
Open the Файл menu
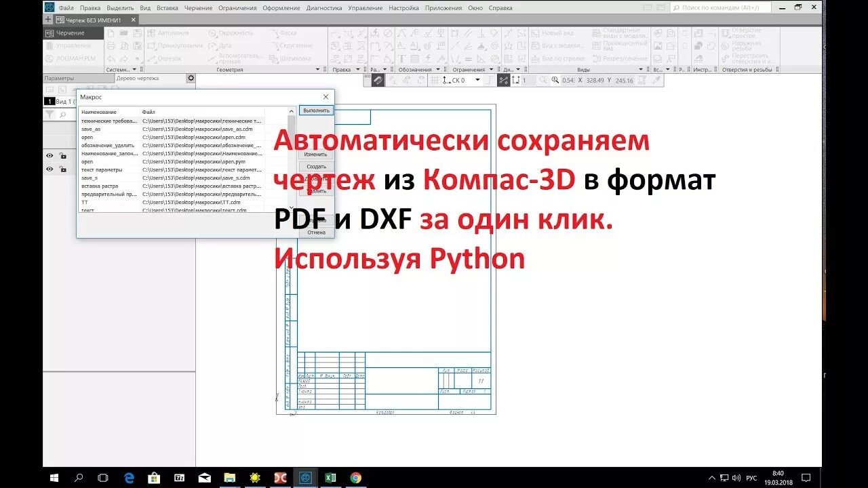pos(66,8)
